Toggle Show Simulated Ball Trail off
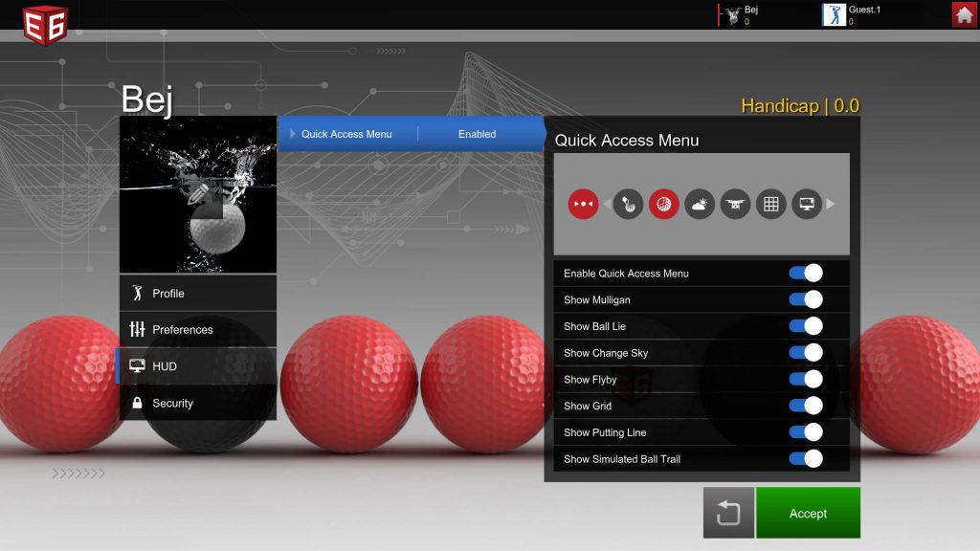Screen dimensions: 980x551 point(806,459)
